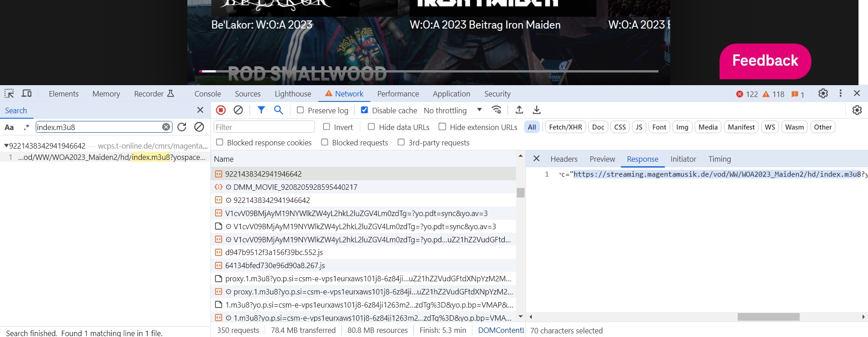Image resolution: width=868 pixels, height=337 pixels.
Task: Open the No throttling dropdown
Action: click(x=453, y=111)
